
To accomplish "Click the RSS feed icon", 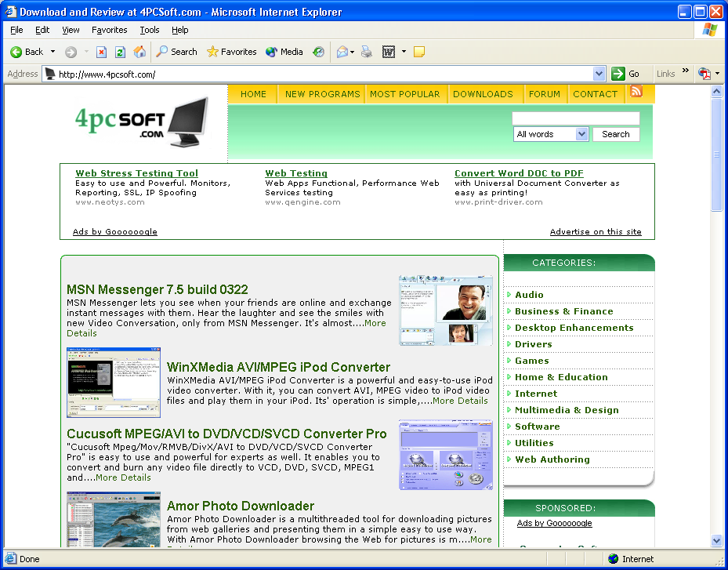I will (x=636, y=91).
